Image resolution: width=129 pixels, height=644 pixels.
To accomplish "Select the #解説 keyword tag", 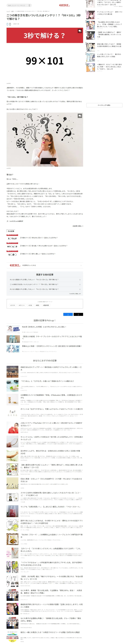I will tap(37, 305).
